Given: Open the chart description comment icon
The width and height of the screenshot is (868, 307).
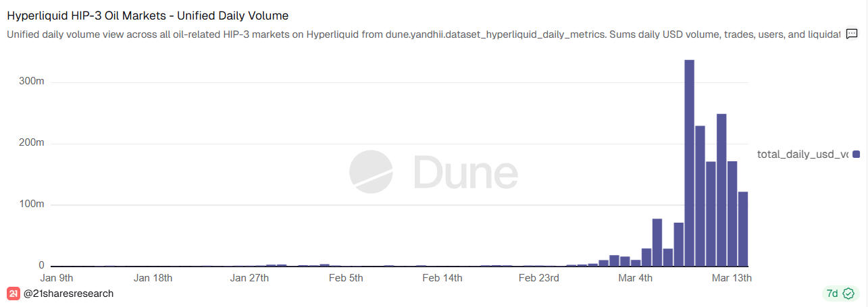Looking at the screenshot, I should pos(852,34).
